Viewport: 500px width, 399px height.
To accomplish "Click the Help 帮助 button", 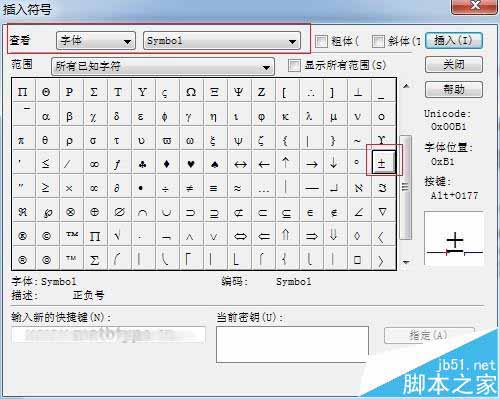I will tap(454, 89).
